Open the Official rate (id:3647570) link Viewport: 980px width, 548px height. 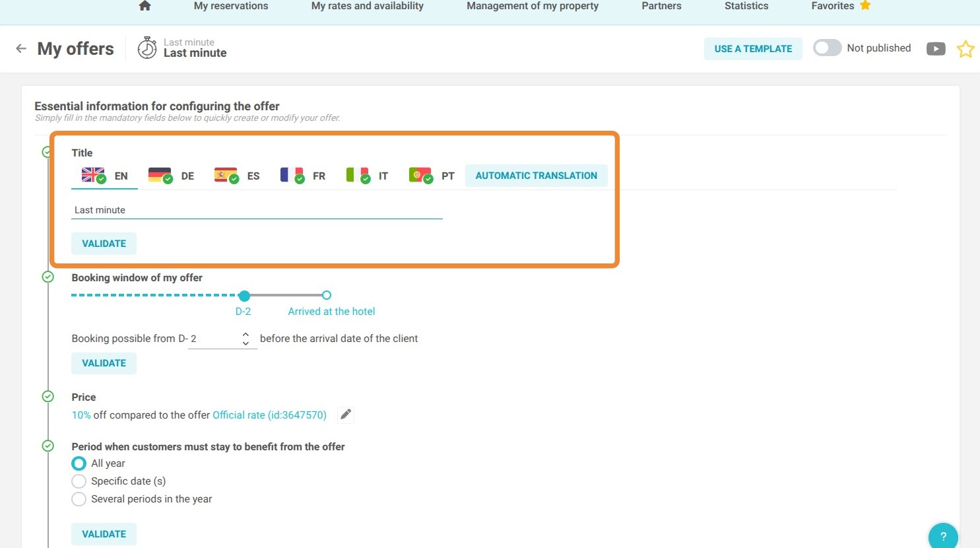[x=269, y=415]
